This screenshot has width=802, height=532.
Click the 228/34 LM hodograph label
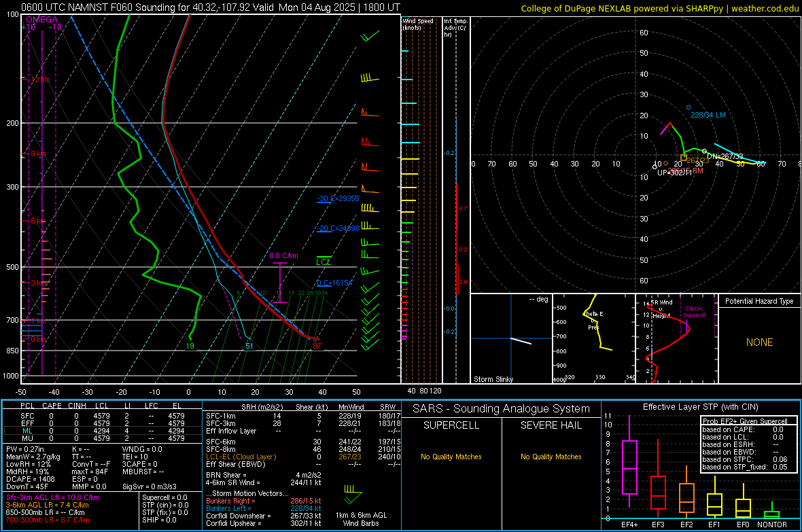click(x=708, y=115)
